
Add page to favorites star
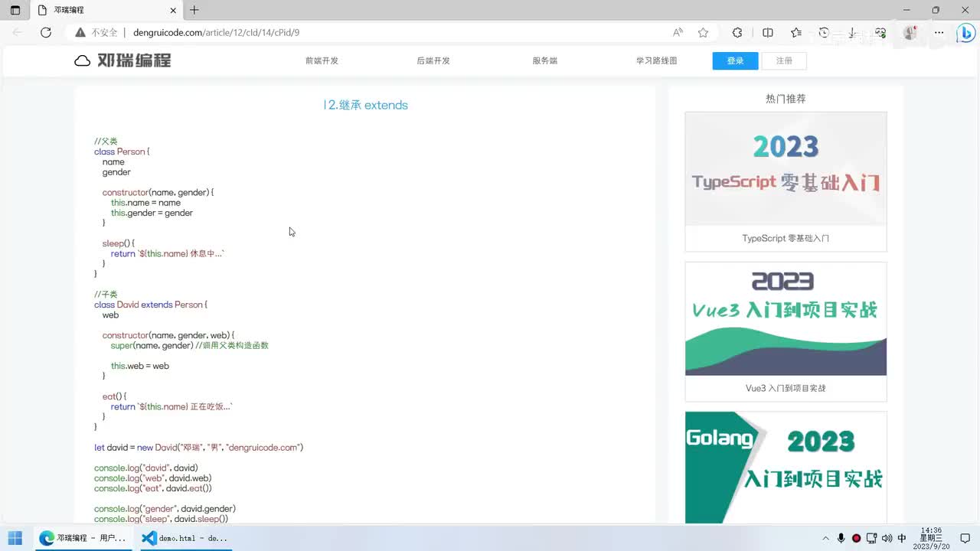(703, 32)
